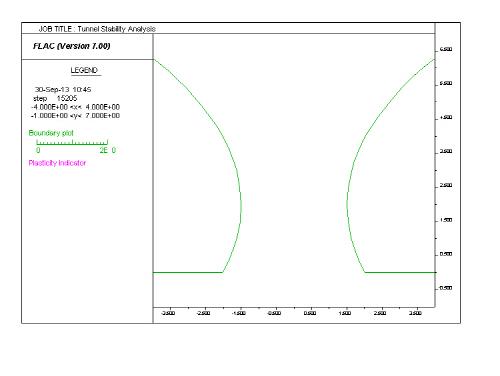Click the y-axis label '6.500'

[x=446, y=49]
